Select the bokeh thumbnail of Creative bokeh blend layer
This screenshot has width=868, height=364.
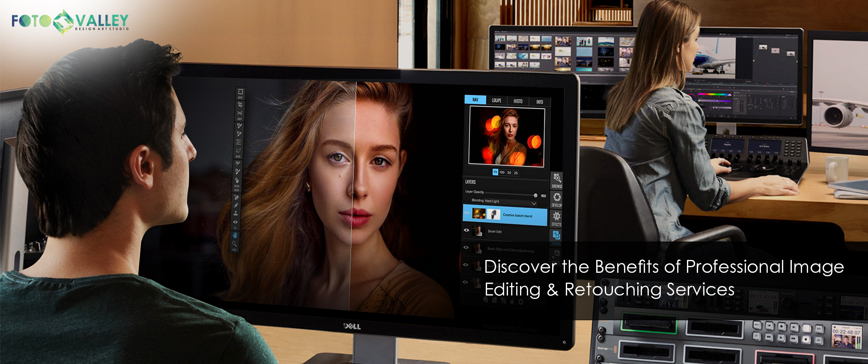(x=479, y=213)
